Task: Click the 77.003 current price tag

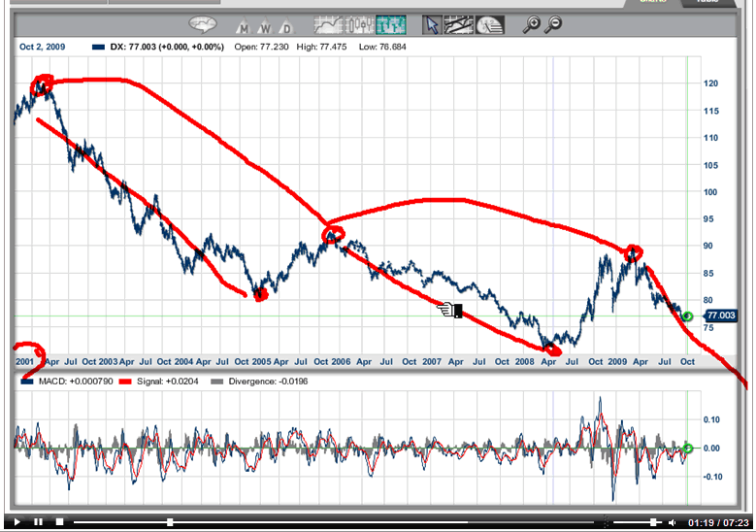Action: tap(721, 316)
